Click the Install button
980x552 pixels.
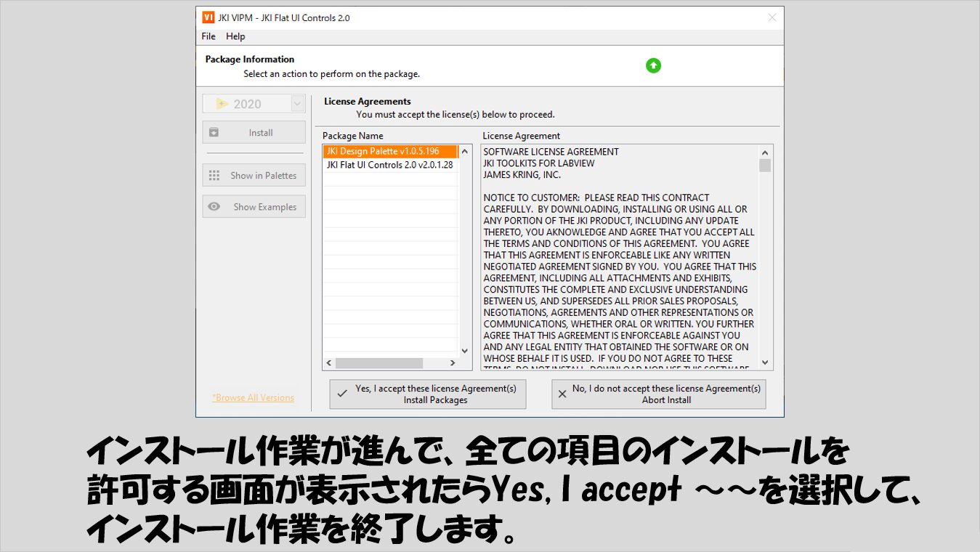click(x=254, y=132)
